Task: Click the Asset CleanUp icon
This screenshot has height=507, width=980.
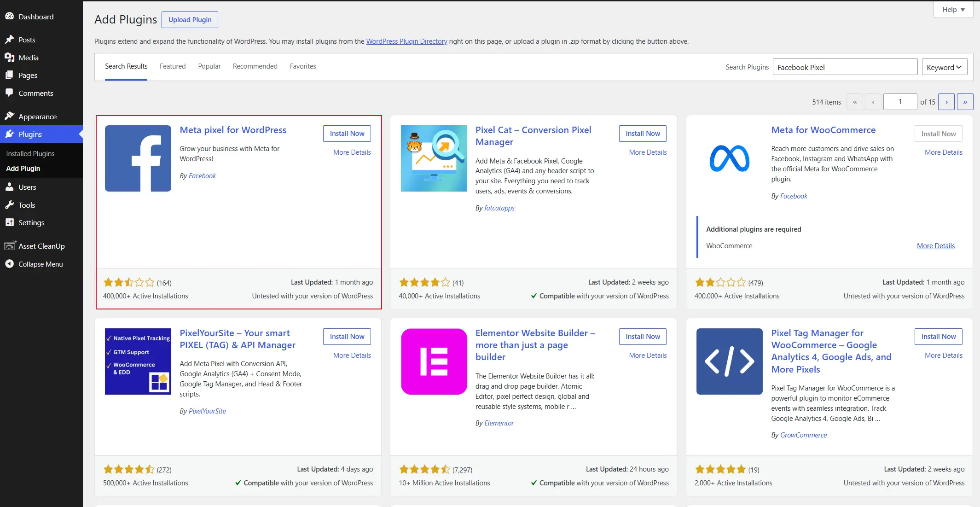Action: (10, 246)
